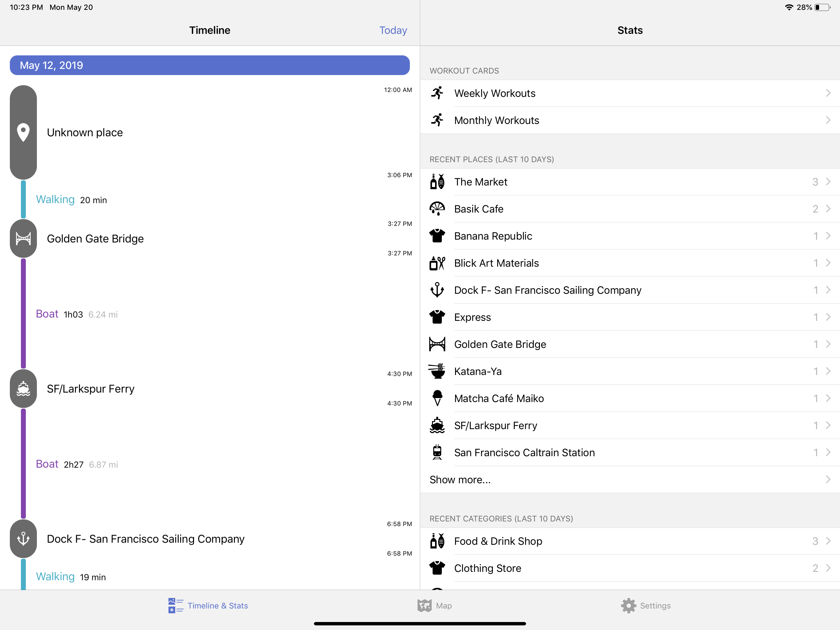
Task: Jump to Today in the timeline
Action: click(393, 30)
